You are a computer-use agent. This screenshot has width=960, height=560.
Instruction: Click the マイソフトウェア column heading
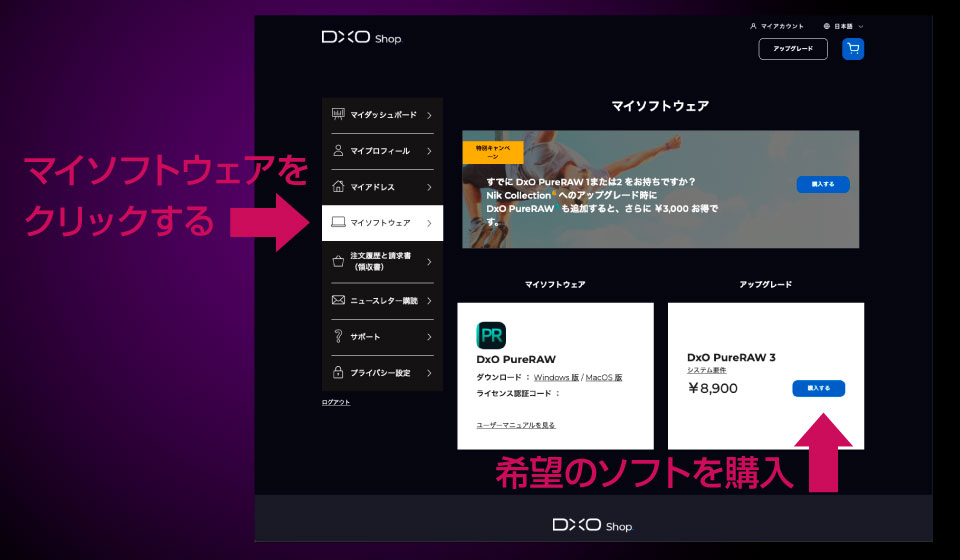click(x=555, y=285)
